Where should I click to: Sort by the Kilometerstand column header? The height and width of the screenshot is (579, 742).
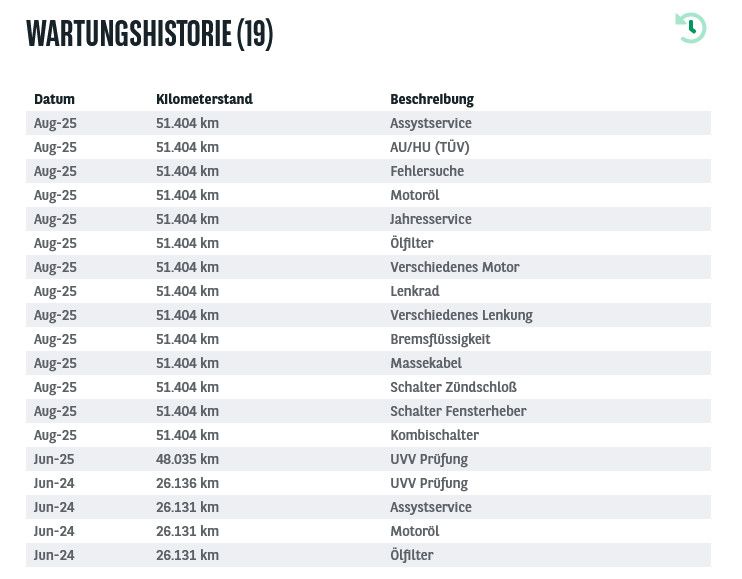pyautogui.click(x=204, y=99)
